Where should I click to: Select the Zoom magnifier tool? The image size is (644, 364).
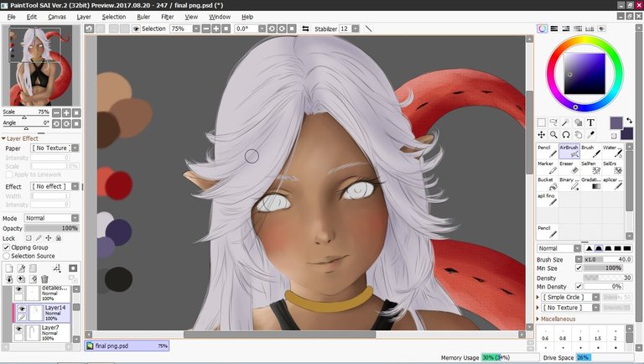553,135
